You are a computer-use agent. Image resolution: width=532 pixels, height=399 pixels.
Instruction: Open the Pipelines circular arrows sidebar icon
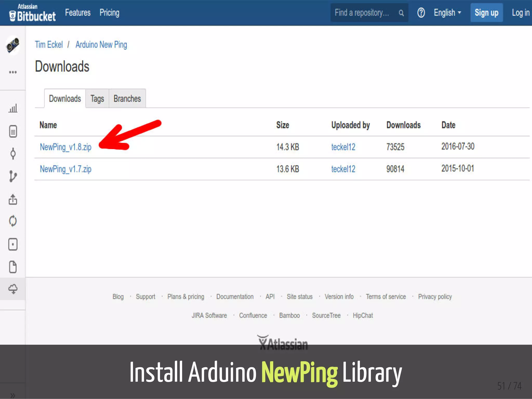(x=13, y=221)
